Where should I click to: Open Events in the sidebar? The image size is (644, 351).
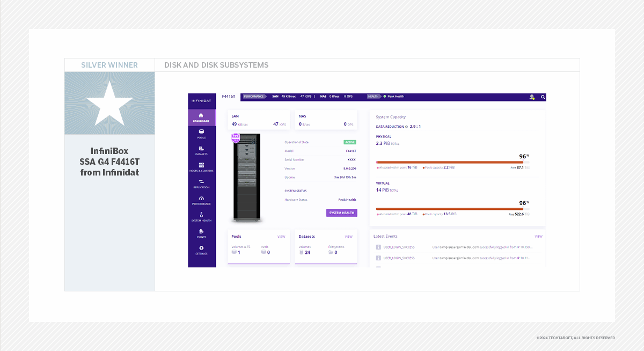(201, 231)
